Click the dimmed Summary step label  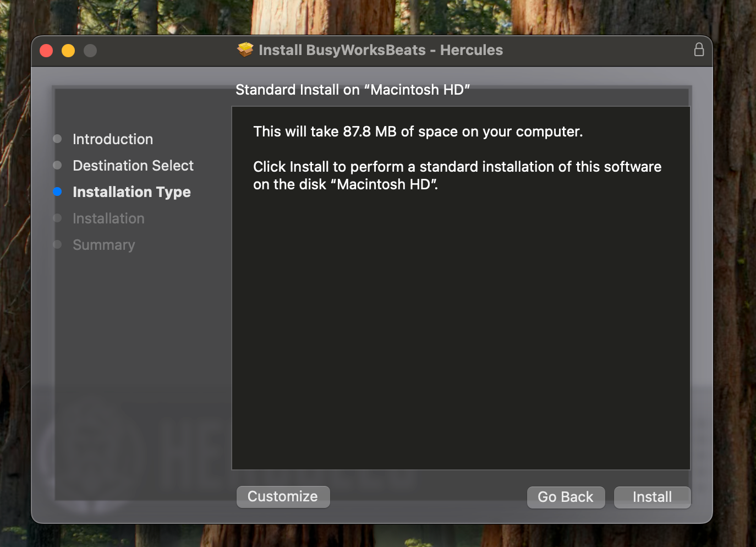103,245
